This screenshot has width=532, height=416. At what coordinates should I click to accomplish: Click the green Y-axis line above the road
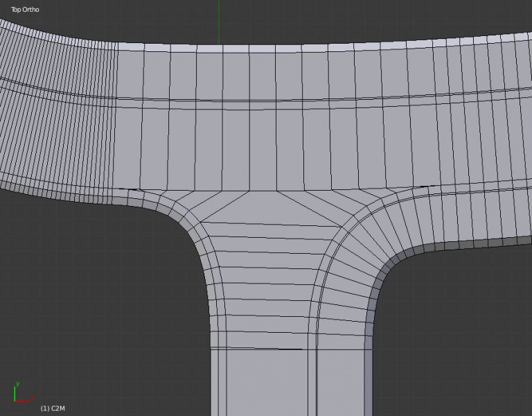tap(219, 21)
